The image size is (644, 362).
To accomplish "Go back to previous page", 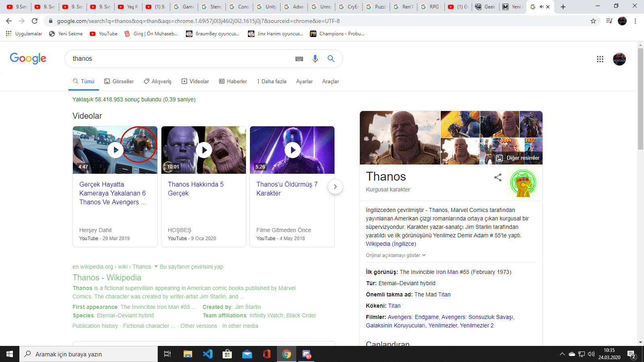I will point(9,21).
